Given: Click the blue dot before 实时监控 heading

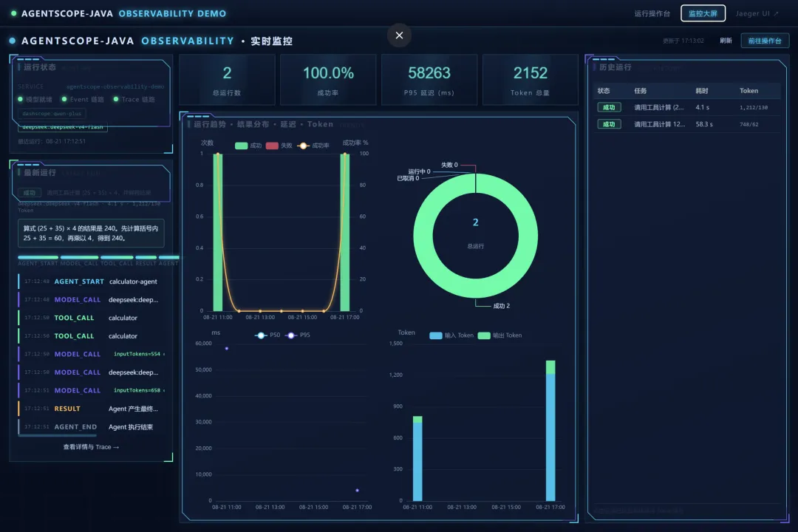Looking at the screenshot, I should (13, 41).
